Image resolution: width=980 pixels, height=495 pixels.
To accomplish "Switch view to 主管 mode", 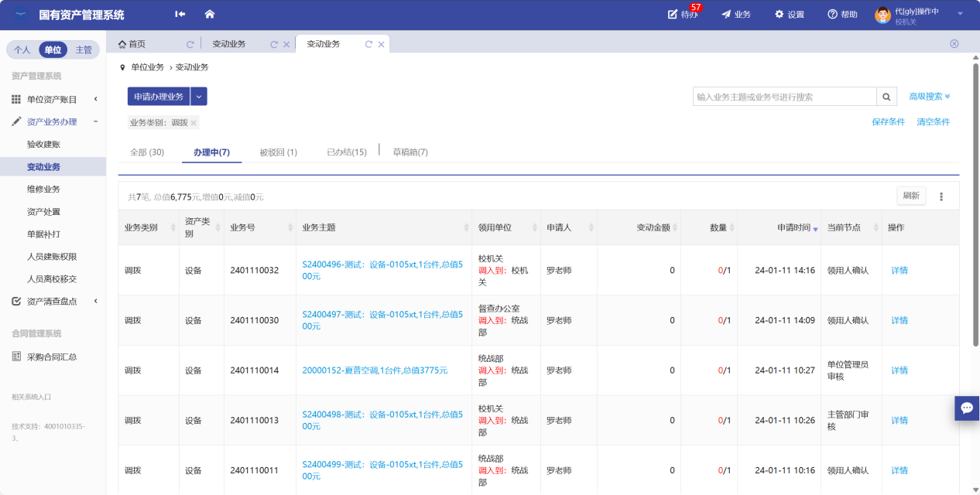I will click(83, 49).
